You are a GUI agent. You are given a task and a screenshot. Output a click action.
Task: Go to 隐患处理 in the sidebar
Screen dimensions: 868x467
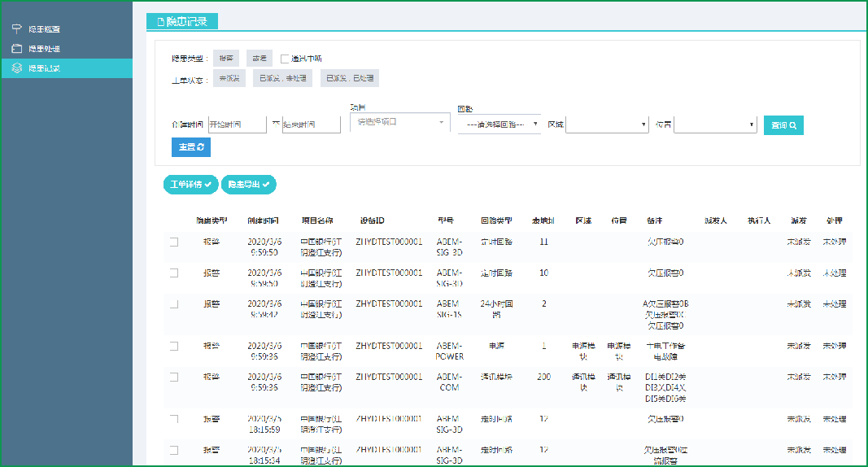tap(44, 49)
